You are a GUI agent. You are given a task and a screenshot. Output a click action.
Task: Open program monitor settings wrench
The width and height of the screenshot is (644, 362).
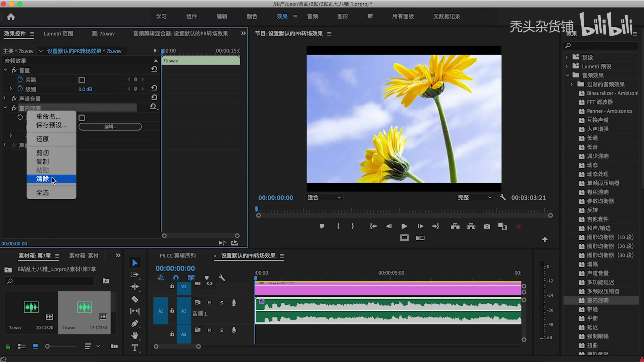502,197
